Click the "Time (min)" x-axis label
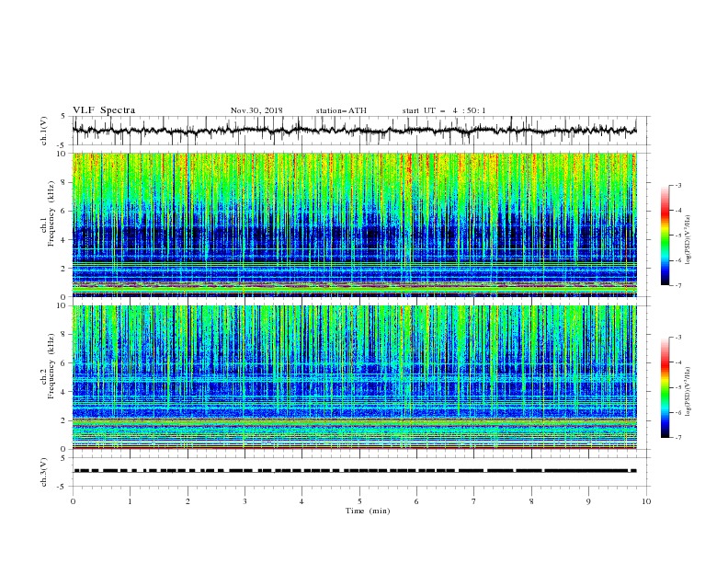The height and width of the screenshot is (563, 728). click(368, 511)
